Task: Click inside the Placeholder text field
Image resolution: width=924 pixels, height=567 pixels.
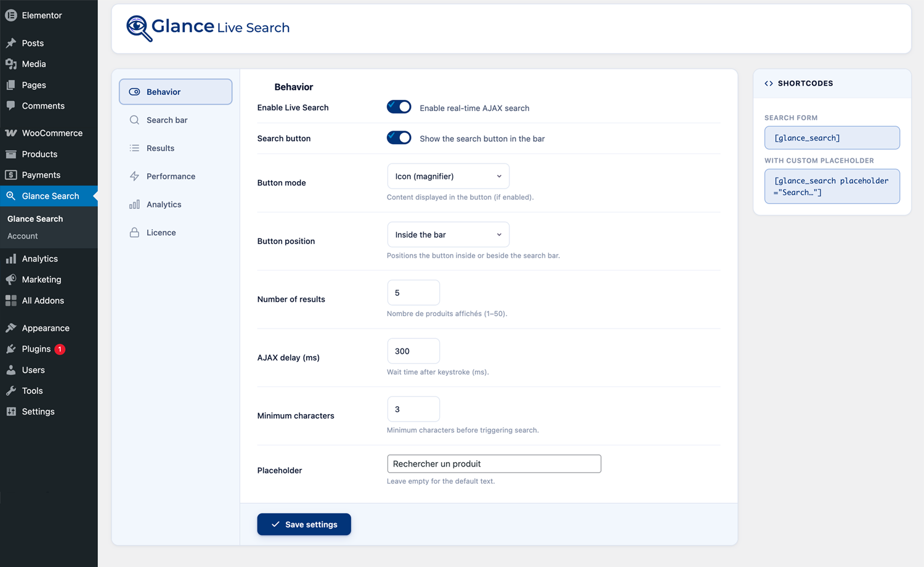Action: [x=493, y=463]
